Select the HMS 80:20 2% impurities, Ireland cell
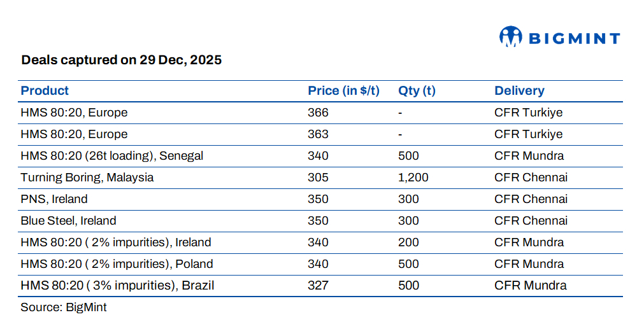The width and height of the screenshot is (644, 336). (x=115, y=242)
